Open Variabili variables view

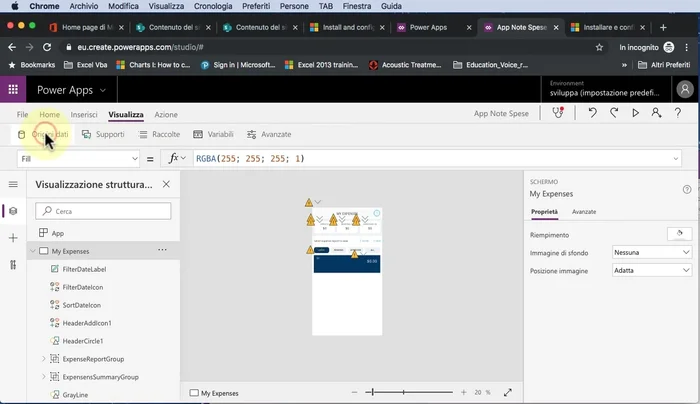(213, 134)
